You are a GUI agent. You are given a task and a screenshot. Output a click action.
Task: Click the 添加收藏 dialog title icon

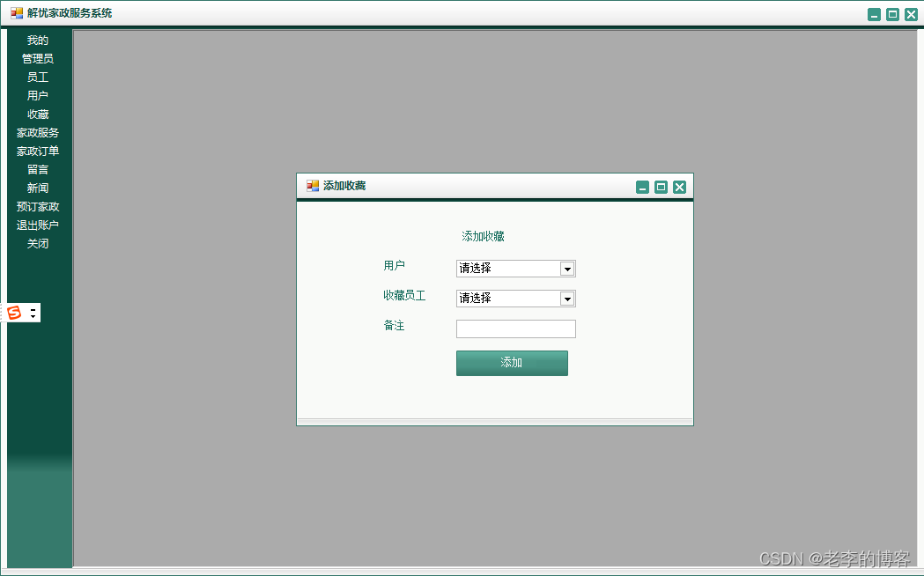(313, 186)
